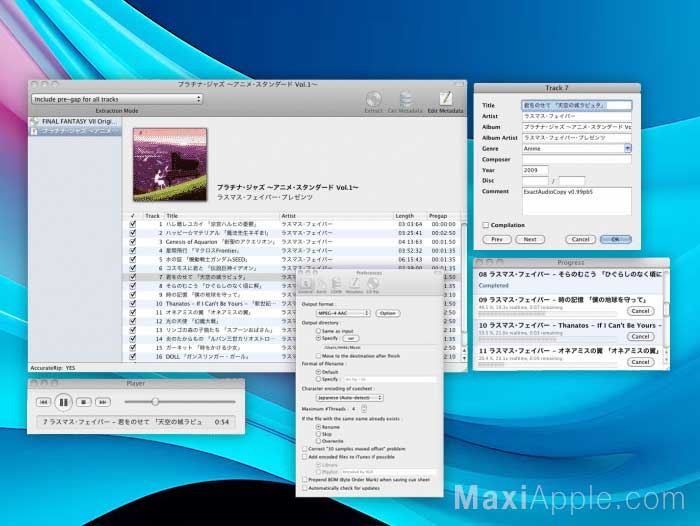Click track 09 progress bar
Viewport: 700px width, 526px height.
[x=547, y=314]
